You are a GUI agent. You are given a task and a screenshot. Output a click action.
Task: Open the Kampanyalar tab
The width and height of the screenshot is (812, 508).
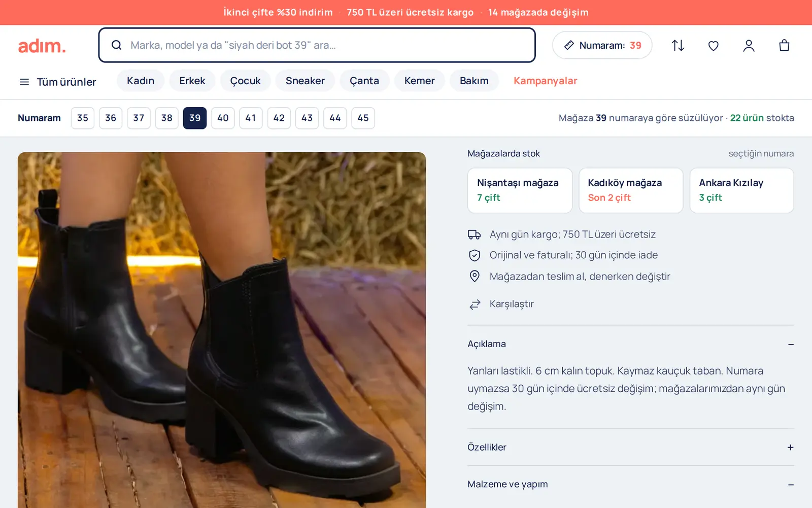click(546, 81)
